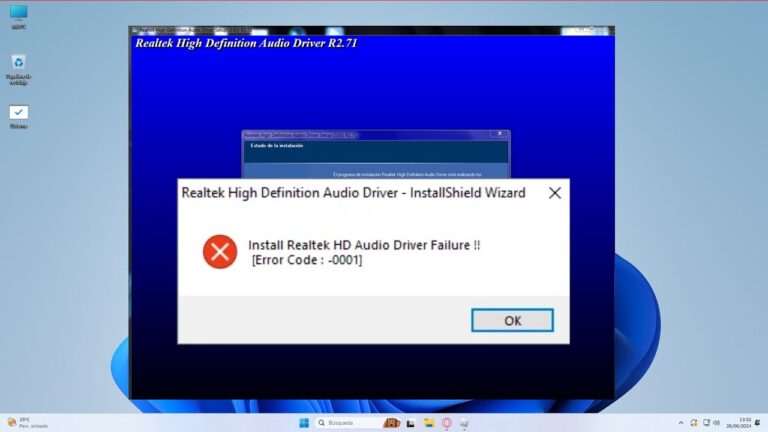Close the InstallShield Wizard error dialog
This screenshot has height=432, width=768.
pos(555,193)
